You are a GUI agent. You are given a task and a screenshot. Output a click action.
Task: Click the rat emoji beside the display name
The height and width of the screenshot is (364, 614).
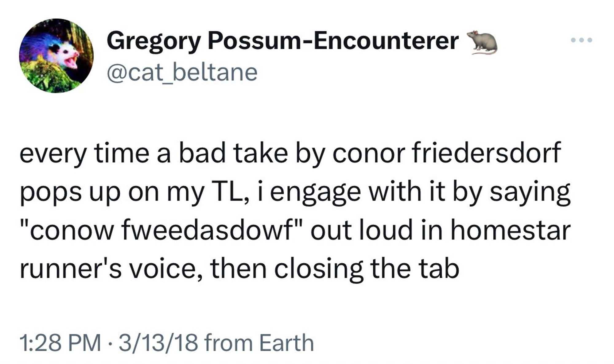(481, 42)
